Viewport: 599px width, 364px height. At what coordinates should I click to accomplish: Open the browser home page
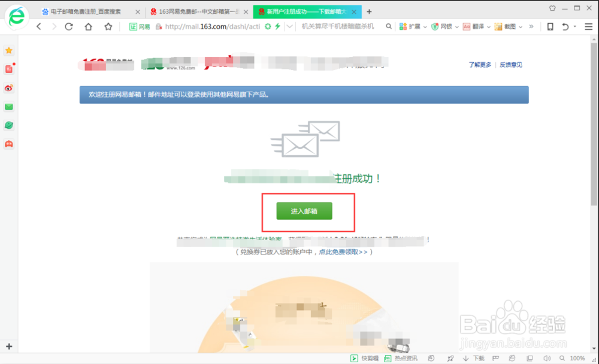click(x=88, y=26)
